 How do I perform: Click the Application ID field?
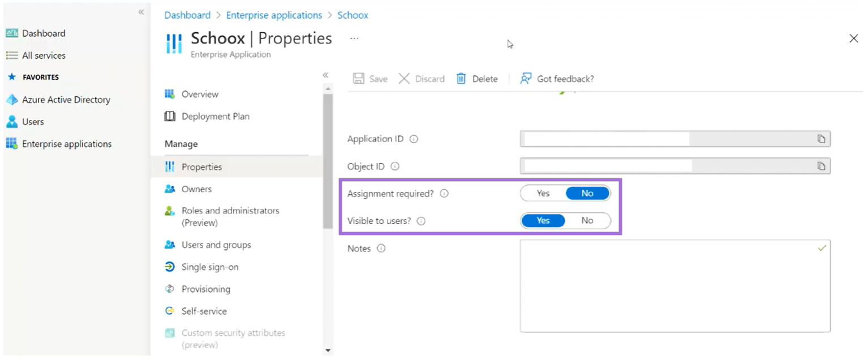pos(675,139)
